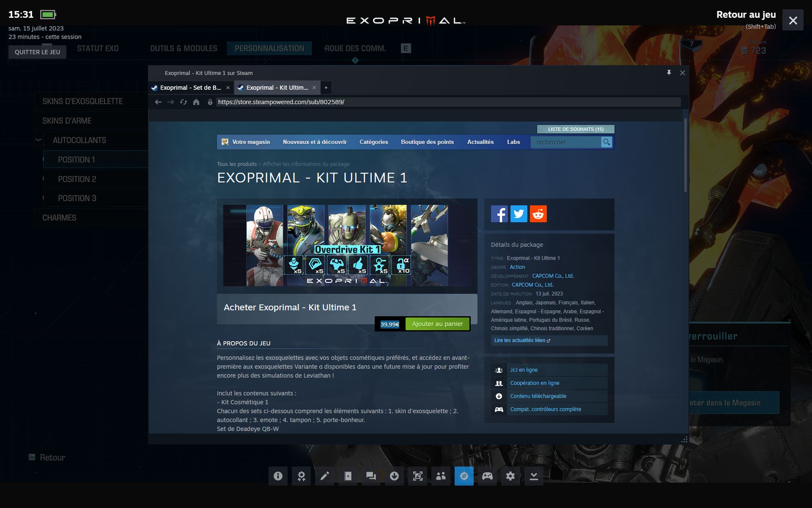Go to Boutique des points

click(x=427, y=142)
